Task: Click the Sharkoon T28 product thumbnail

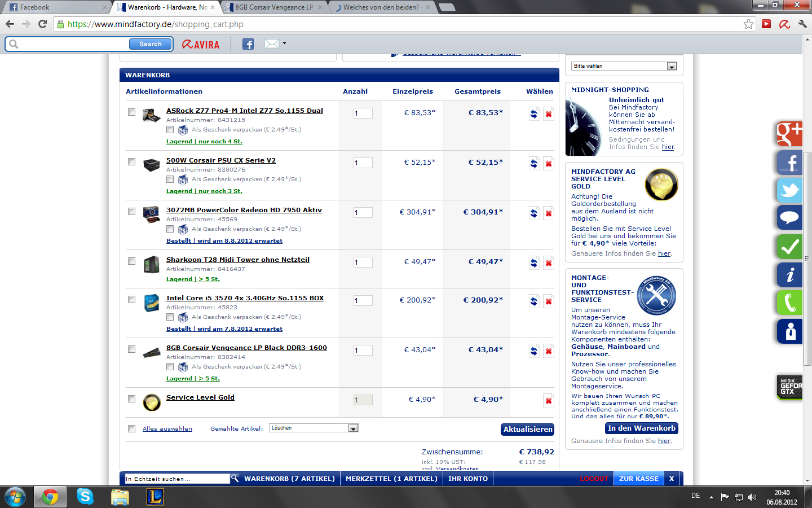Action: tap(151, 264)
